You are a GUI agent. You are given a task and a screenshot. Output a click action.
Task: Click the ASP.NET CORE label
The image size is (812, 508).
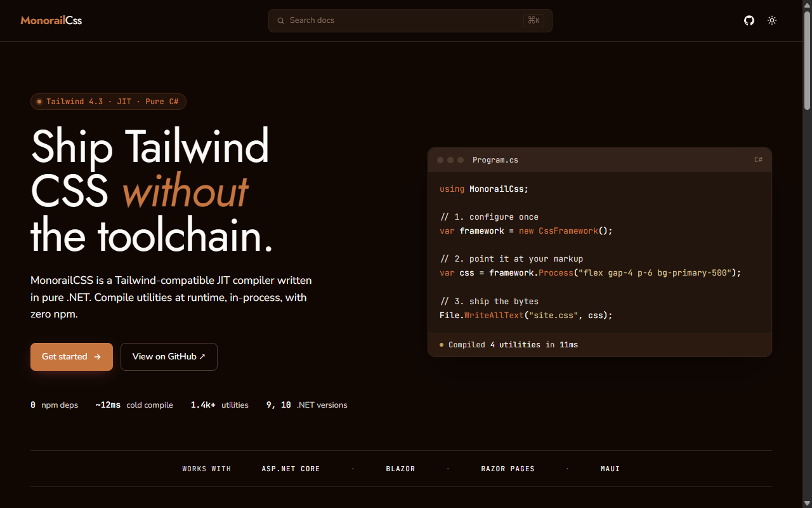pos(291,469)
